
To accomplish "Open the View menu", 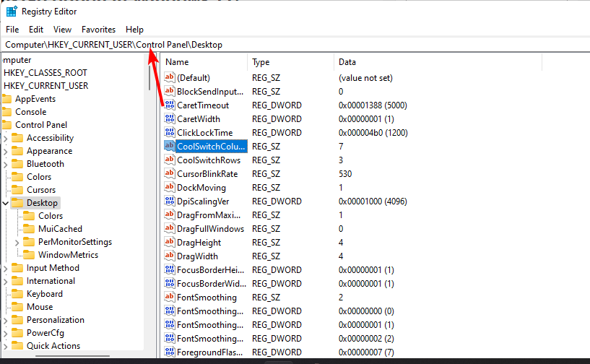I will [x=62, y=30].
